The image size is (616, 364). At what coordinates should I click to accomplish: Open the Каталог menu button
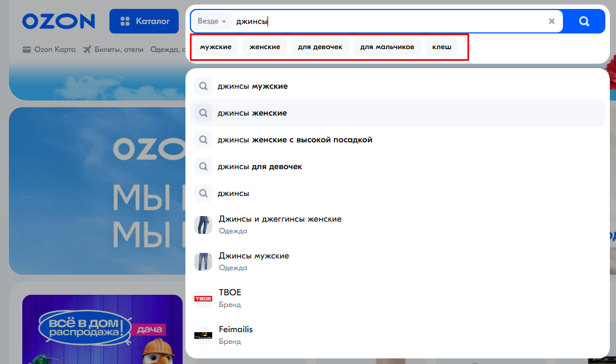click(x=144, y=21)
